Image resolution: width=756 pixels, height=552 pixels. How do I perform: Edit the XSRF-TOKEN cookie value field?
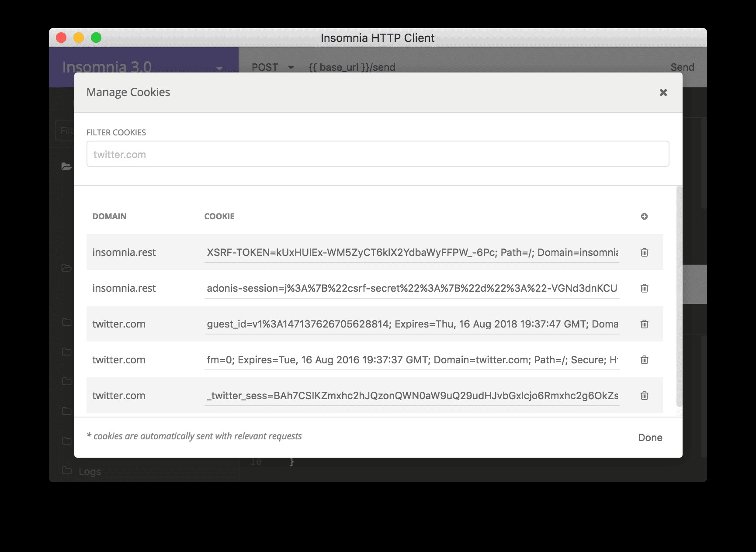pos(412,252)
